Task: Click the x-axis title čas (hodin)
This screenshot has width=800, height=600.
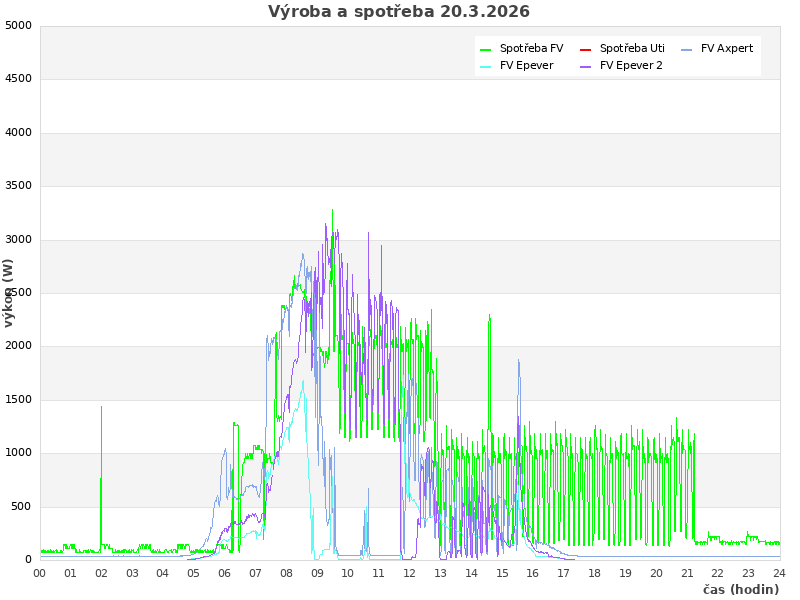Action: click(740, 589)
